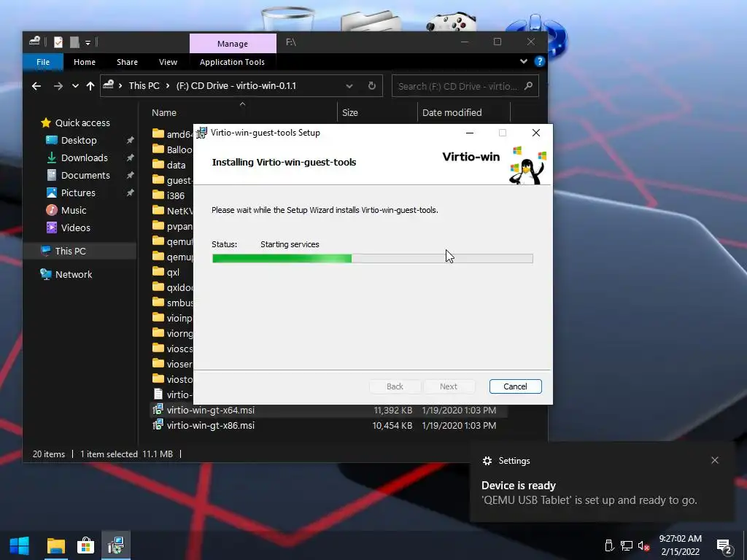Refresh the CD Drive folder view
This screenshot has height=560, width=747.
[372, 86]
